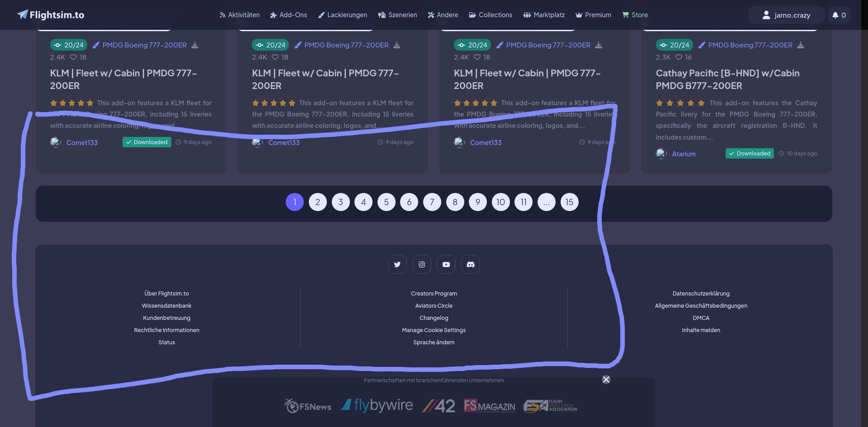Viewport: 868px width, 427px height.
Task: Open the Add-Ons navigation menu
Action: tap(288, 15)
